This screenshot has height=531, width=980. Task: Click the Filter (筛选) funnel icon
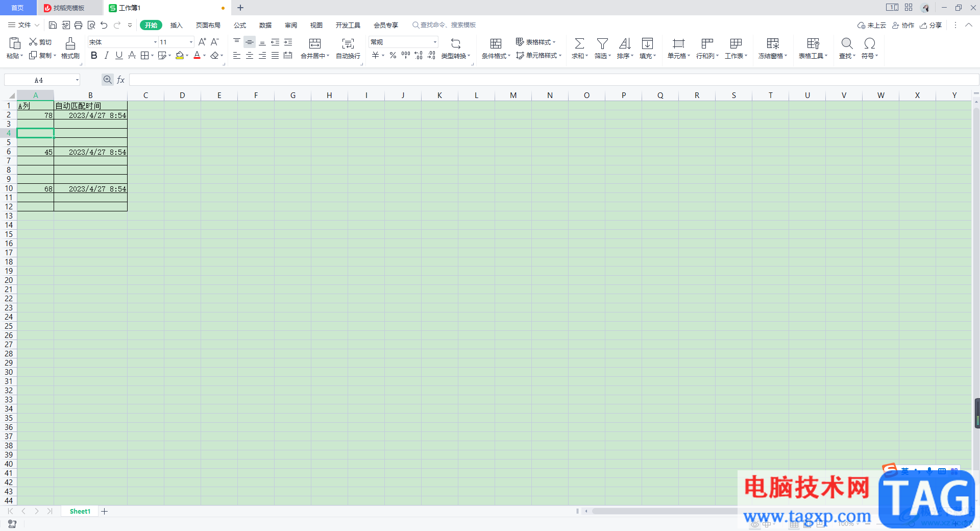(602, 44)
